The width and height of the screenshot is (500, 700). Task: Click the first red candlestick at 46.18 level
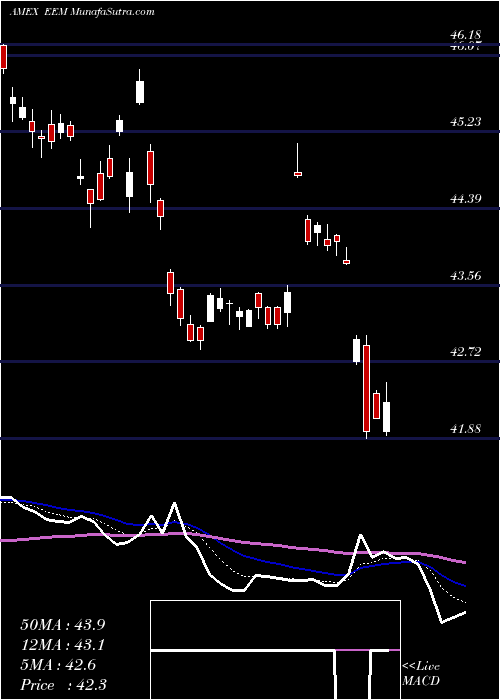click(x=4, y=58)
